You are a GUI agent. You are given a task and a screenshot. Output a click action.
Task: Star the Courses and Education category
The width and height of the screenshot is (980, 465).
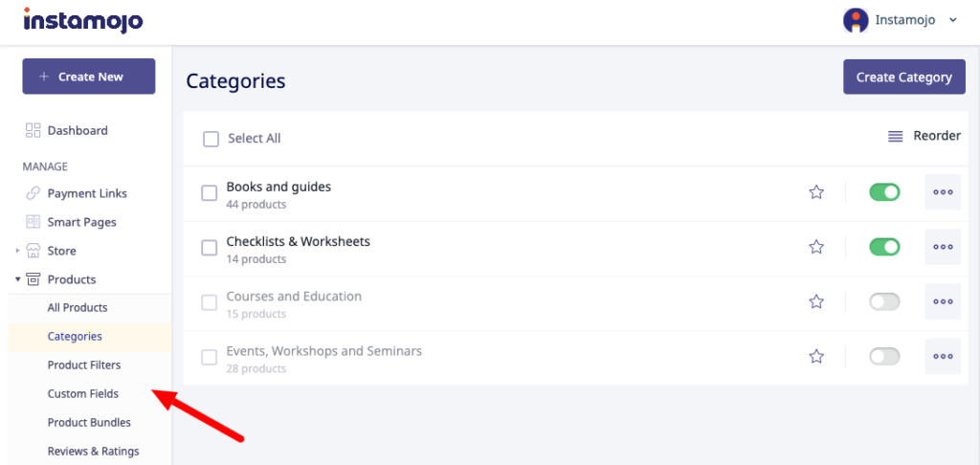click(816, 301)
